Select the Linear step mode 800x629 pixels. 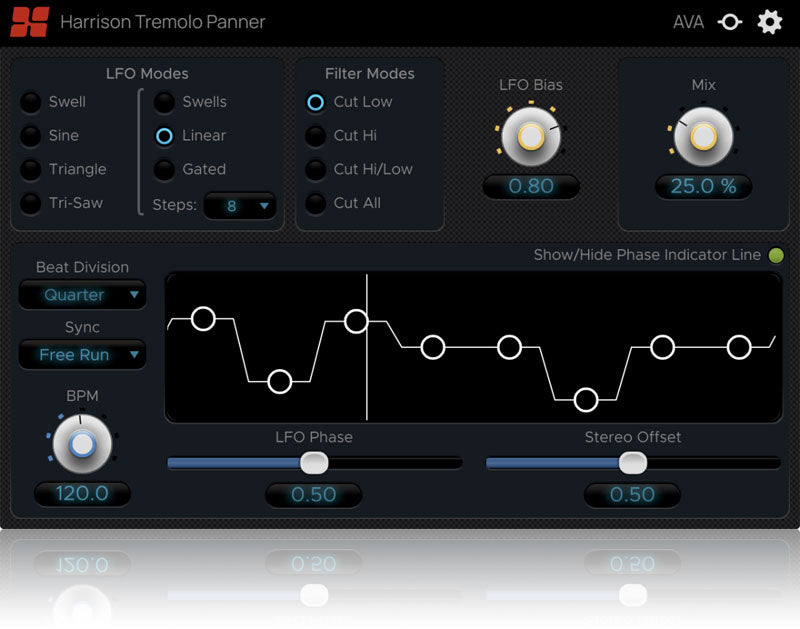tap(164, 136)
